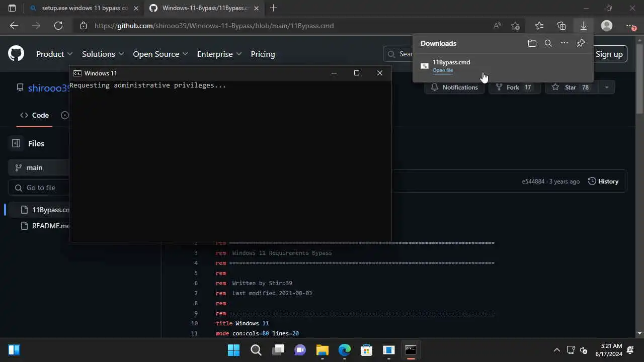This screenshot has width=644, height=362.
Task: Open taskbar Search icon
Action: pyautogui.click(x=256, y=350)
